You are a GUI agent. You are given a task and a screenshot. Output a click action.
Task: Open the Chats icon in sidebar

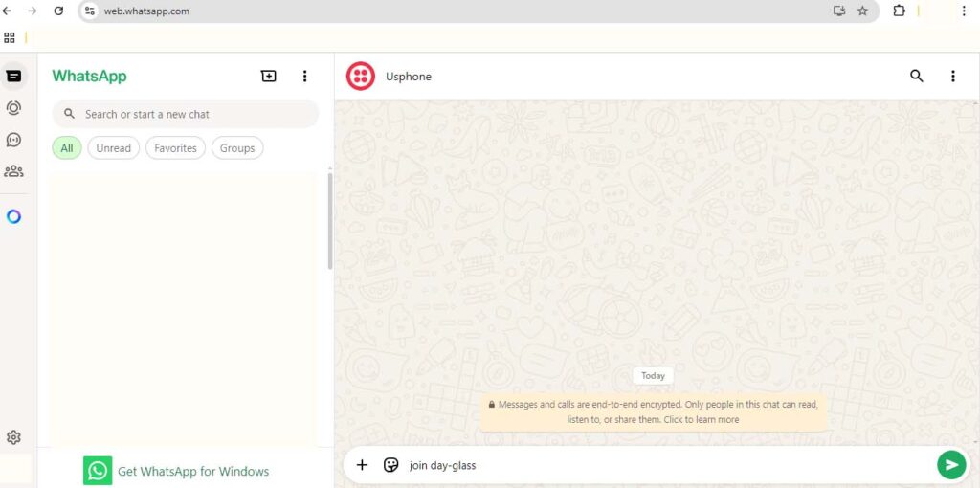click(13, 77)
